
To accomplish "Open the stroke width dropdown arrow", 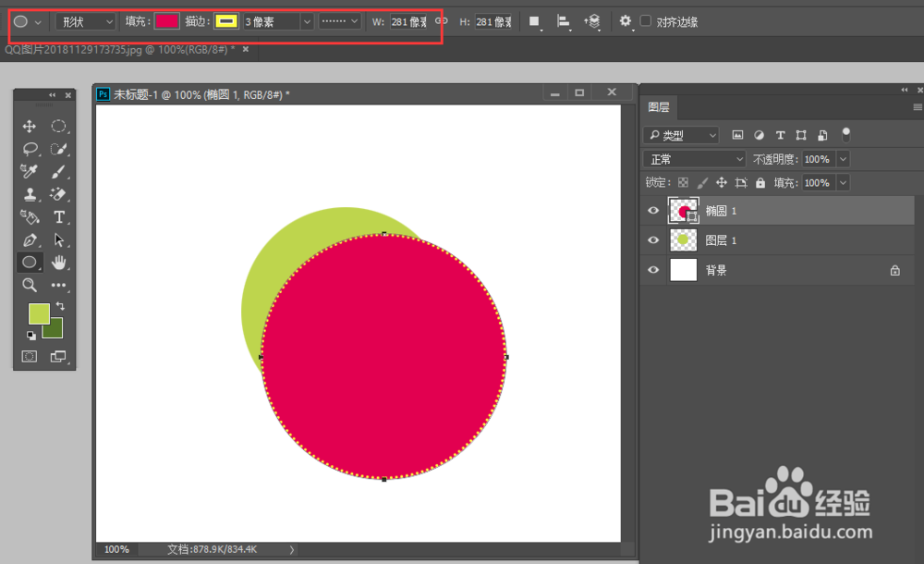I will click(x=307, y=22).
